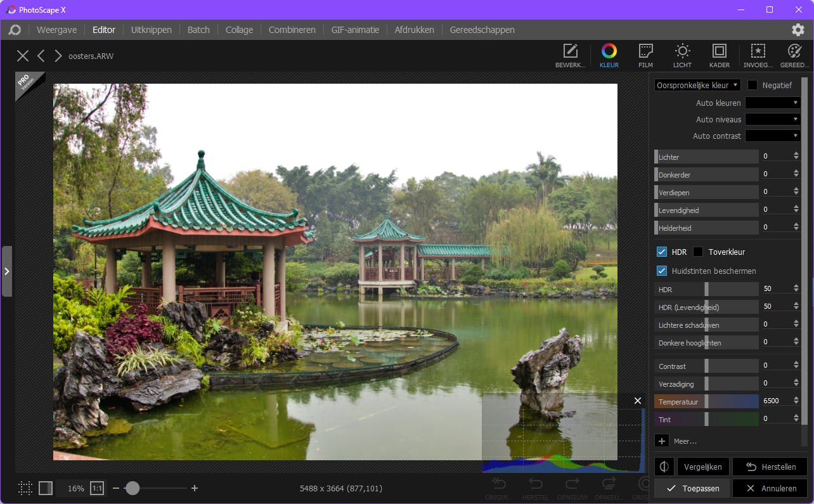Click the Verdiepen value stepper arrows
Image resolution: width=814 pixels, height=504 pixels.
click(x=796, y=191)
